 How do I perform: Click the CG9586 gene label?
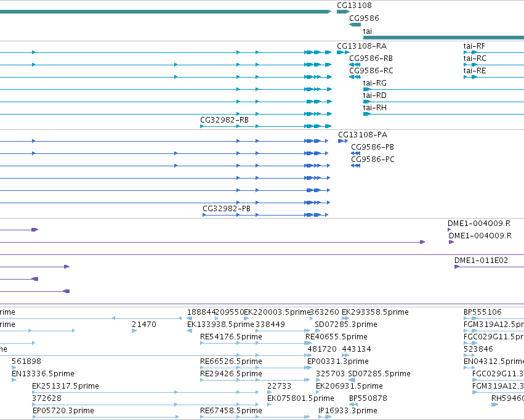tap(364, 18)
